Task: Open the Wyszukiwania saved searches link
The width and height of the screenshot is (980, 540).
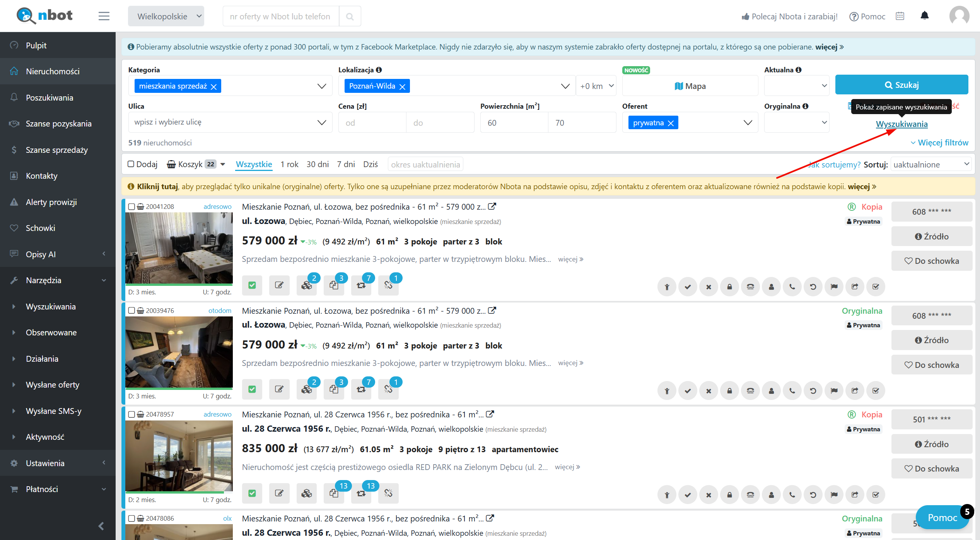Action: point(901,124)
